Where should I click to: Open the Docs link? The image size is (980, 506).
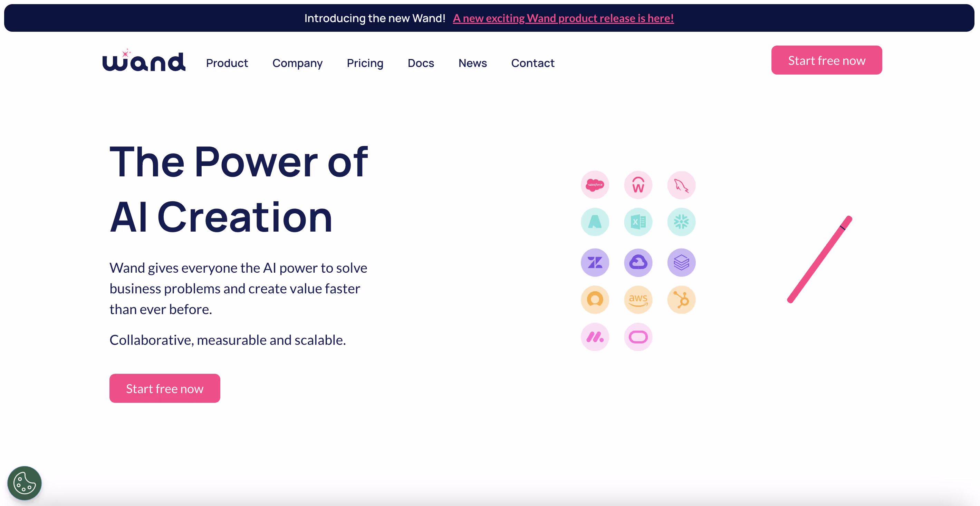420,63
